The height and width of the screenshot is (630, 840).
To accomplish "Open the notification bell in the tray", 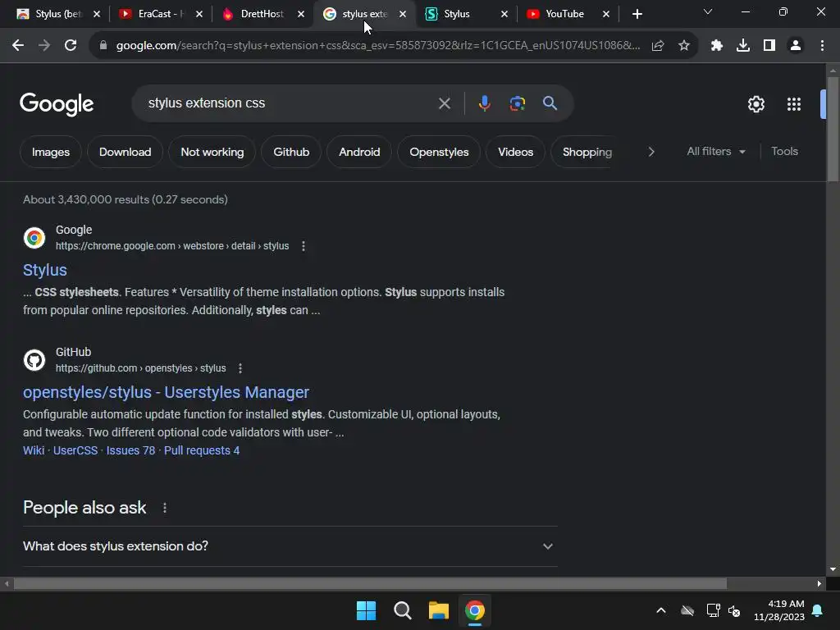I will point(818,610).
